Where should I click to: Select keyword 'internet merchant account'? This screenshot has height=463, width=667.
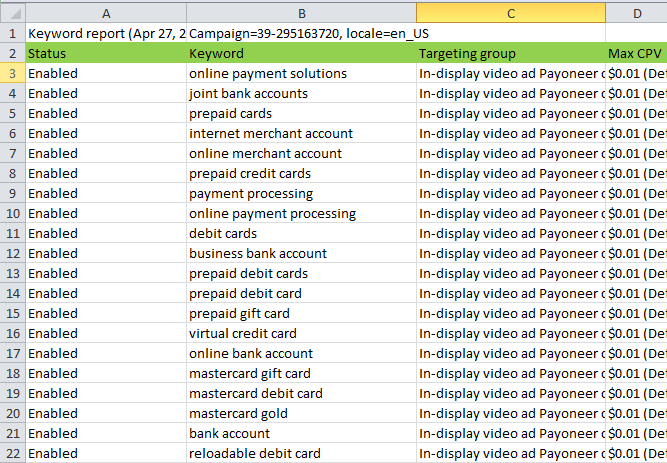(x=301, y=133)
